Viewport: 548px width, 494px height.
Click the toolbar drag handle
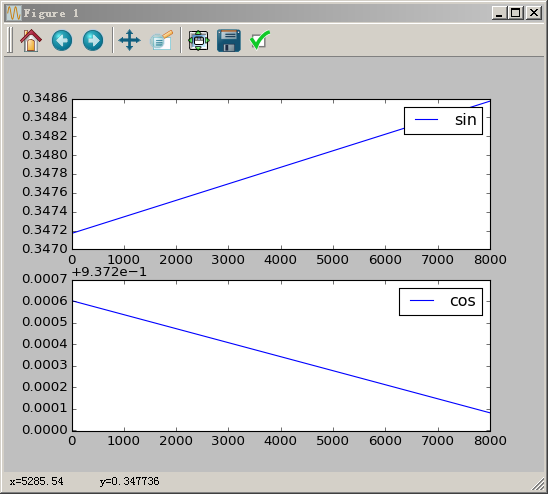coord(10,40)
